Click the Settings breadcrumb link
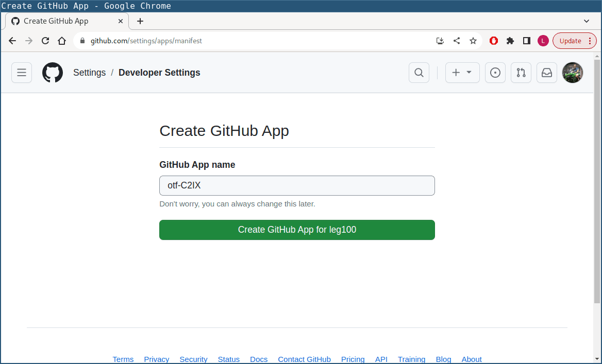Screen dimensions: 602x364 pos(90,73)
